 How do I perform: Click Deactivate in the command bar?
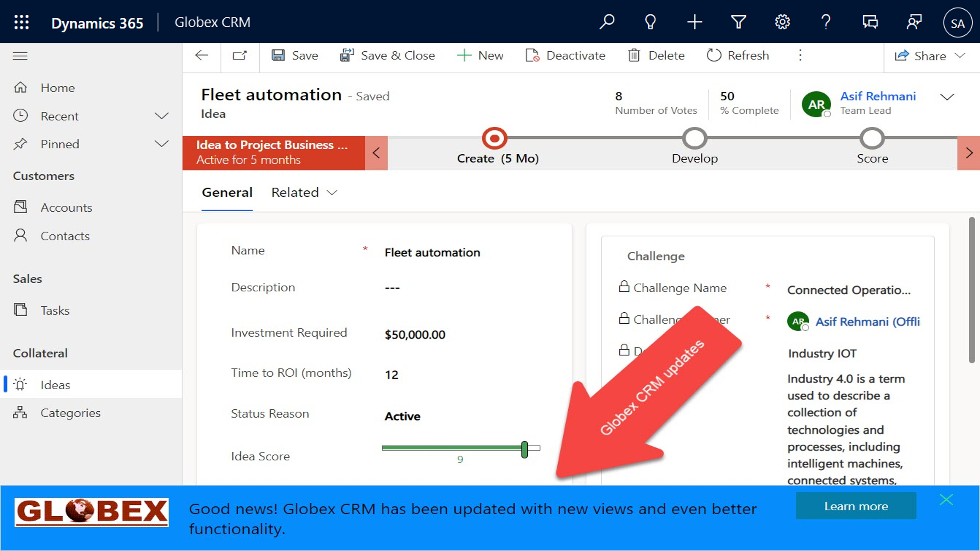click(565, 55)
